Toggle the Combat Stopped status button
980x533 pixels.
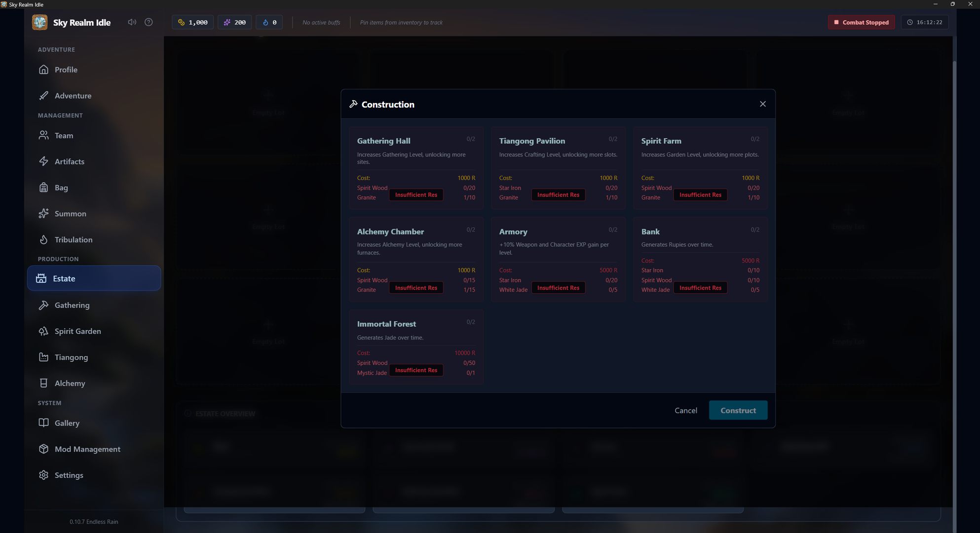pyautogui.click(x=861, y=22)
